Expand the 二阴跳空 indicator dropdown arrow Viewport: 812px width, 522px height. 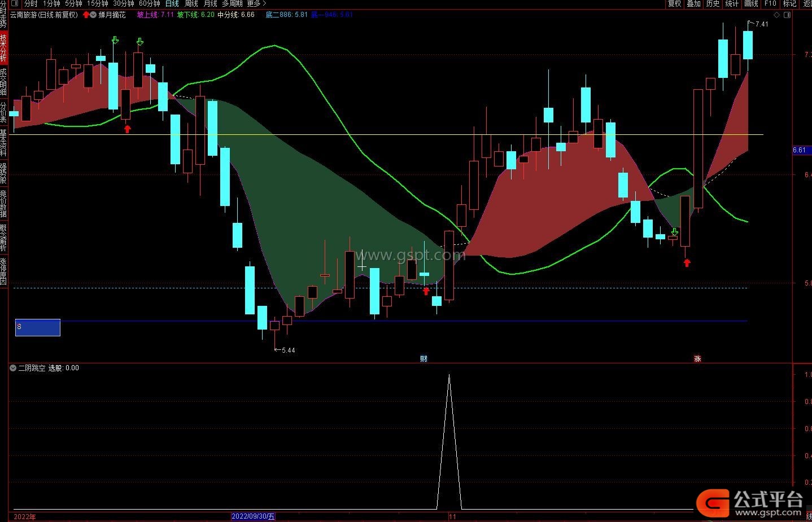point(13,368)
